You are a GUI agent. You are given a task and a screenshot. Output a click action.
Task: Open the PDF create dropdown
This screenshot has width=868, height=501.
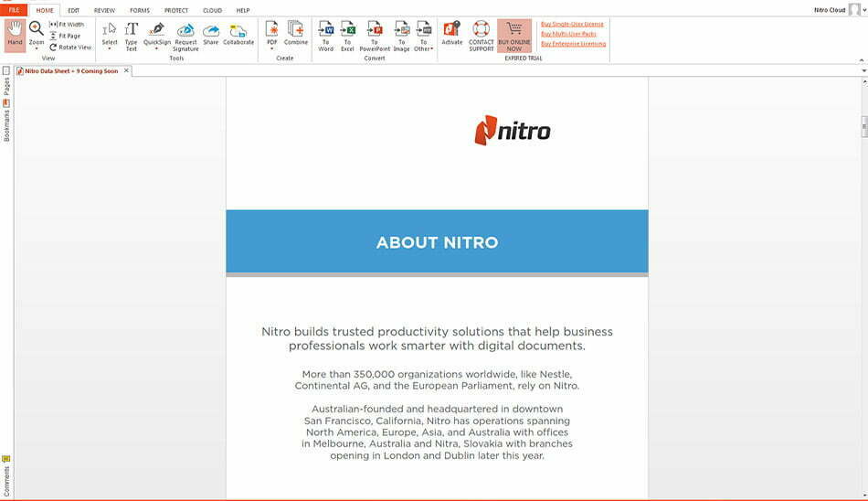(271, 48)
